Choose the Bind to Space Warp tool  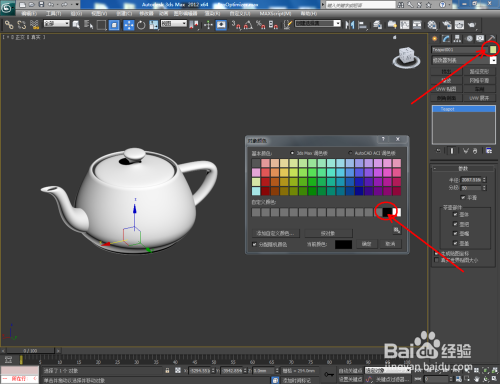(x=34, y=25)
